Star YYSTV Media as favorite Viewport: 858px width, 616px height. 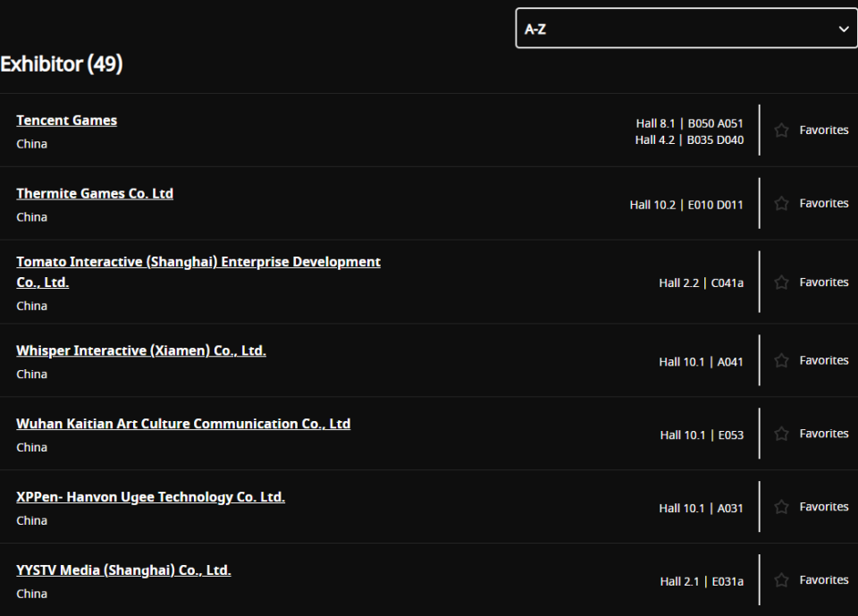tap(781, 580)
